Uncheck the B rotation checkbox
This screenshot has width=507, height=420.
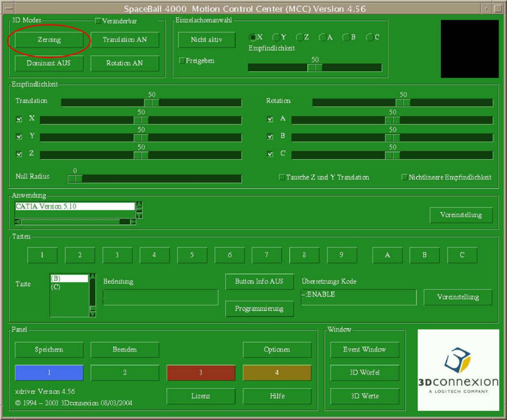pyautogui.click(x=270, y=136)
